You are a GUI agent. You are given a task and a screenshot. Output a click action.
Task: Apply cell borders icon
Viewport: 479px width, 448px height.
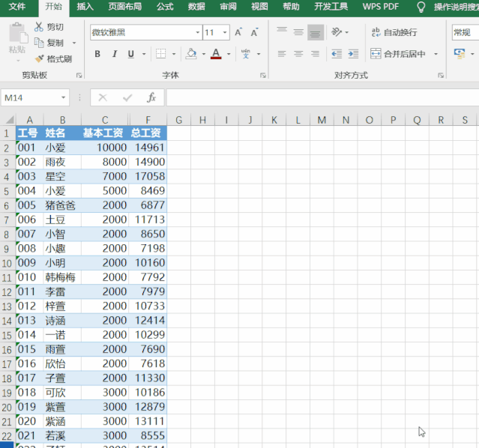coord(160,54)
